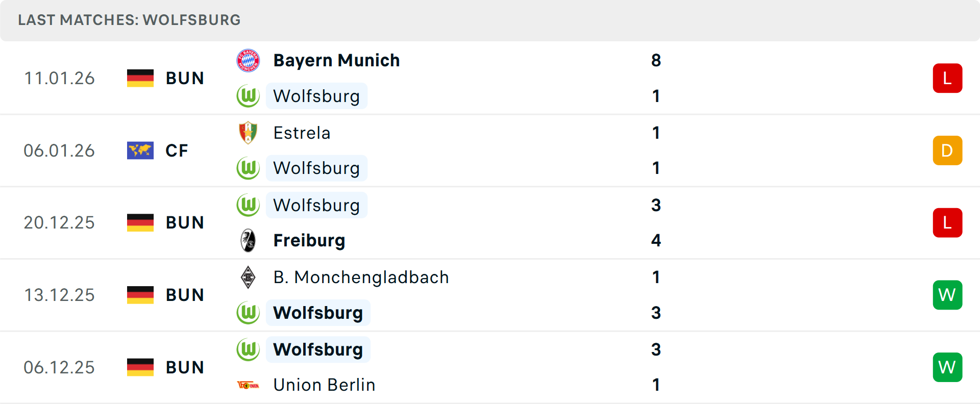This screenshot has width=980, height=404.
Task: Click Wolfsburg crest in the Bayern match
Action: [248, 96]
